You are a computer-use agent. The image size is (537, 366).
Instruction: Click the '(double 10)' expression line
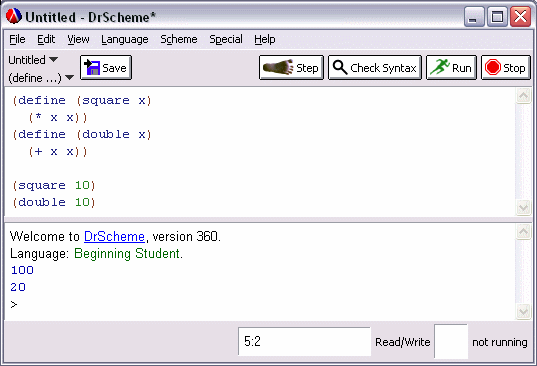tap(54, 202)
